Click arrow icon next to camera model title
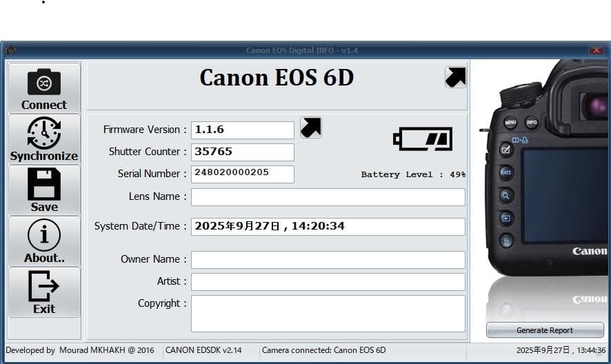The image size is (611, 364). tap(455, 77)
